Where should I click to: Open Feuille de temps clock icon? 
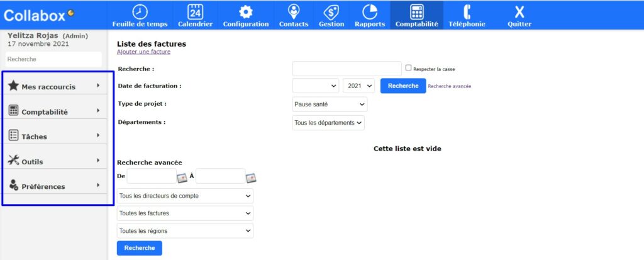click(x=140, y=11)
